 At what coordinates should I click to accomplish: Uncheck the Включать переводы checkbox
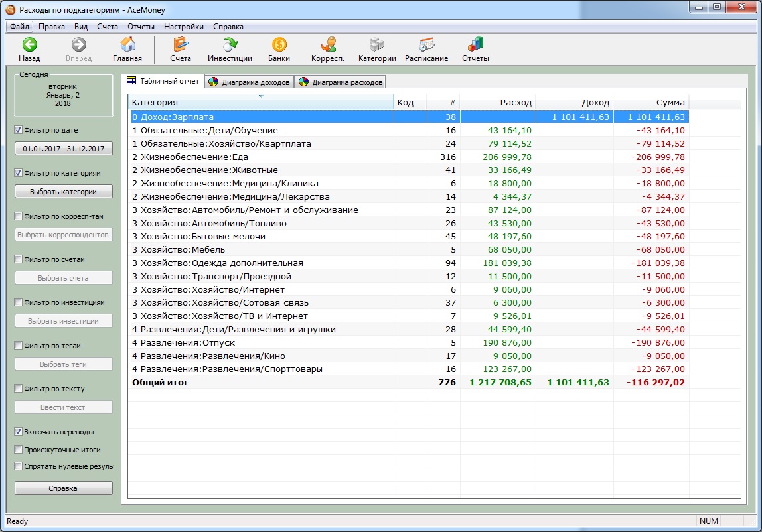[x=19, y=431]
